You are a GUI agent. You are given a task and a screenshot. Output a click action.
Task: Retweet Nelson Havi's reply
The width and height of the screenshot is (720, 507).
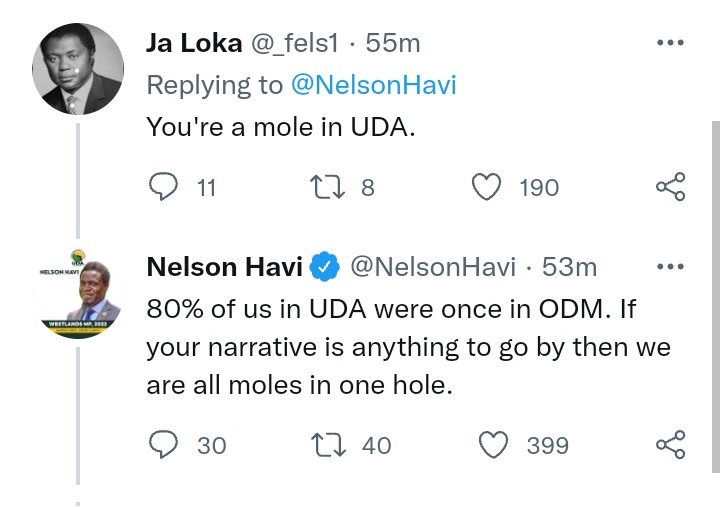(x=328, y=445)
